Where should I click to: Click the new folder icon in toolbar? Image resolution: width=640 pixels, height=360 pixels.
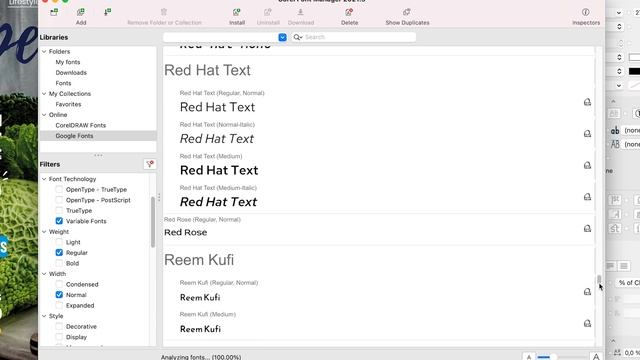(54, 12)
